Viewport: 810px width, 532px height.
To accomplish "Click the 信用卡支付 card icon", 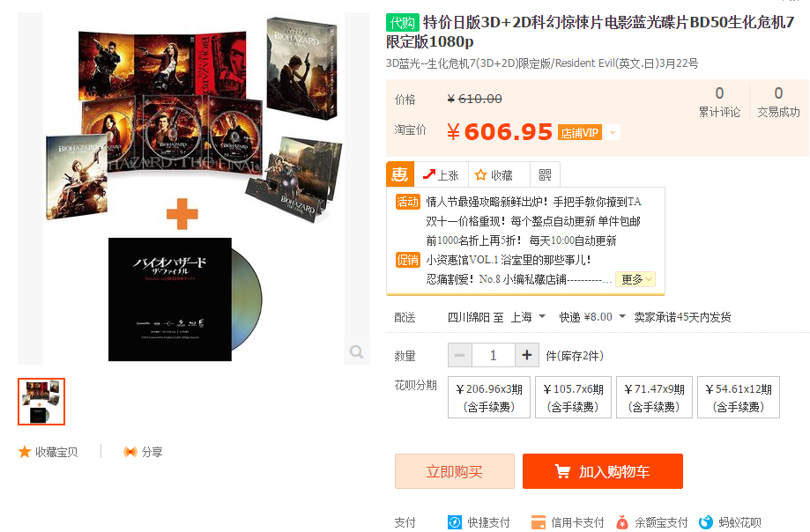I will pos(539,522).
